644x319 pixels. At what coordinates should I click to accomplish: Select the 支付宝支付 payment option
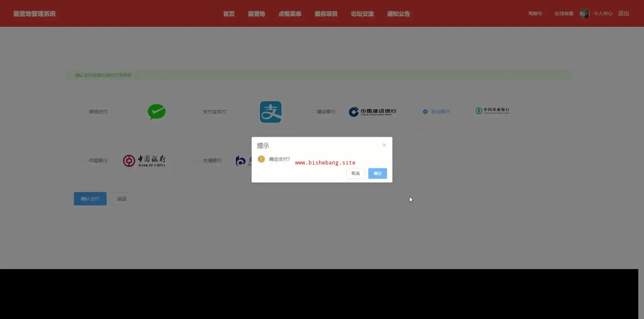(214, 112)
